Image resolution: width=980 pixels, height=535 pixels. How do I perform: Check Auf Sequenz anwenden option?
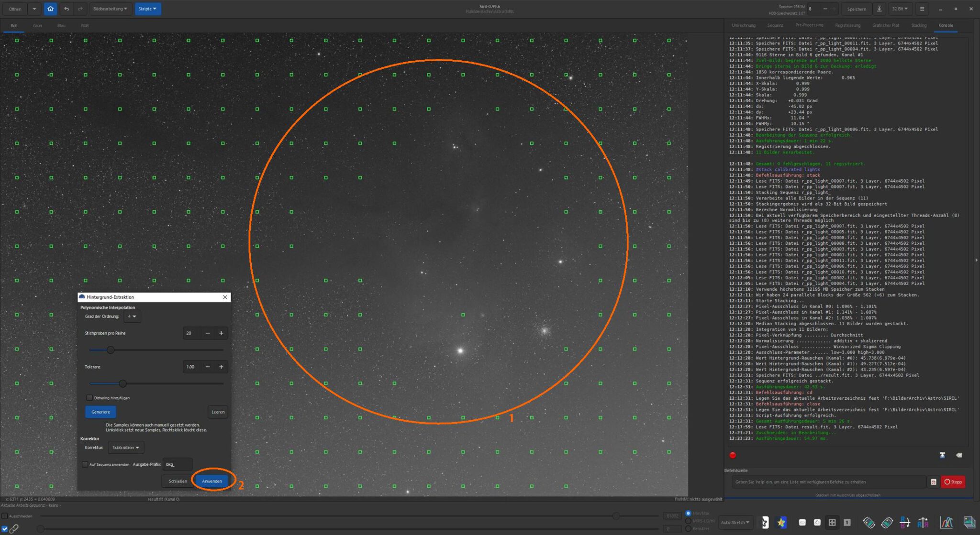tap(85, 464)
